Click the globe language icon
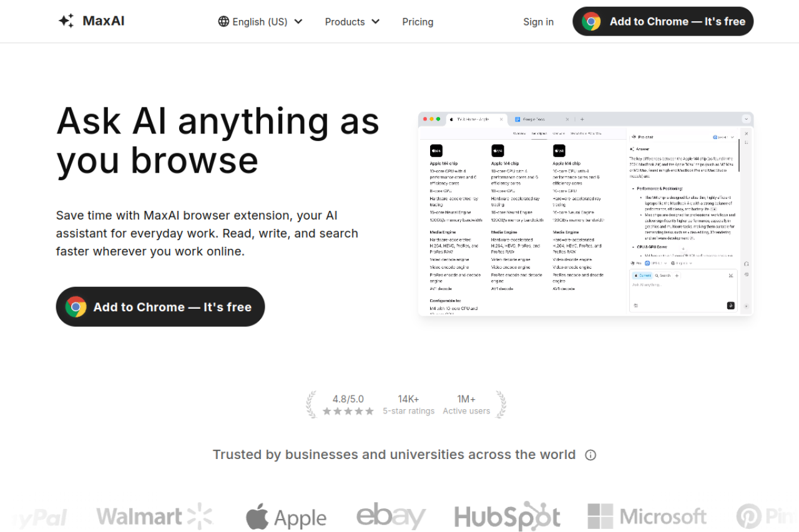Screen dimensions: 799x532 tap(223, 21)
